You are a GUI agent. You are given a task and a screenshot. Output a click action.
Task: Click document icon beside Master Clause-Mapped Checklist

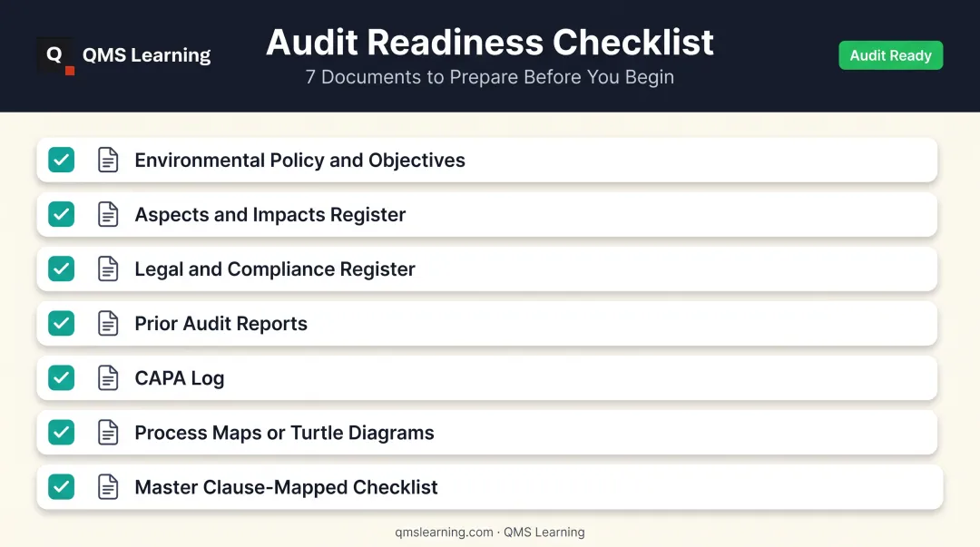(x=108, y=487)
